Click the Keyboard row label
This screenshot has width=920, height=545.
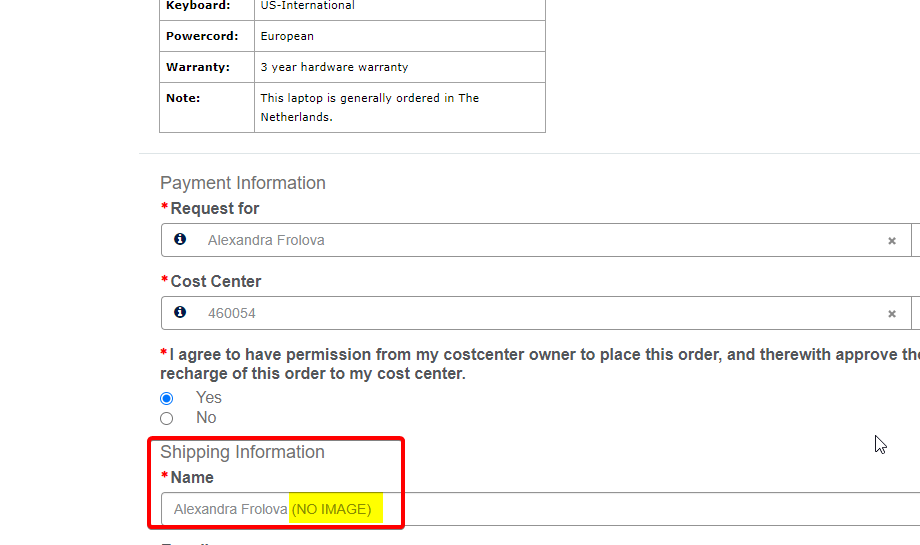198,6
